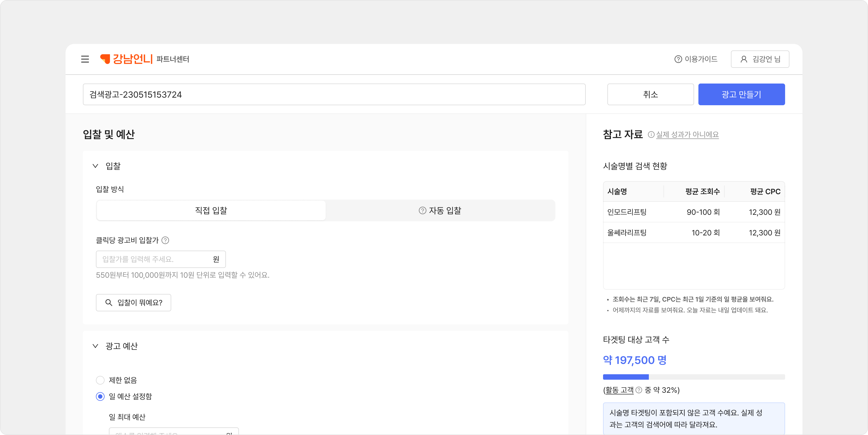Select the 일 예산 설정함 radio button

pyautogui.click(x=100, y=396)
